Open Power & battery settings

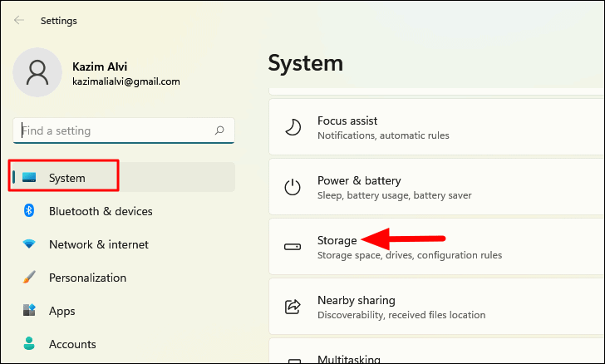437,187
